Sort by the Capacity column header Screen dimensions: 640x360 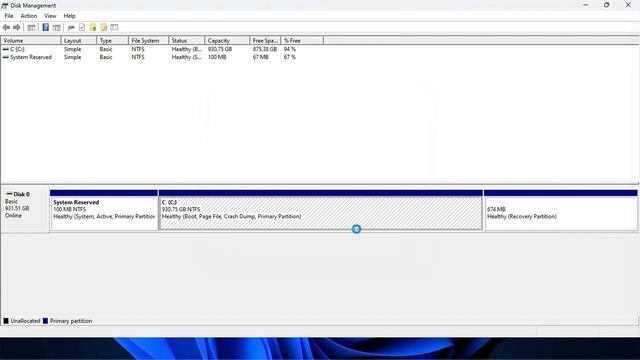(227, 41)
